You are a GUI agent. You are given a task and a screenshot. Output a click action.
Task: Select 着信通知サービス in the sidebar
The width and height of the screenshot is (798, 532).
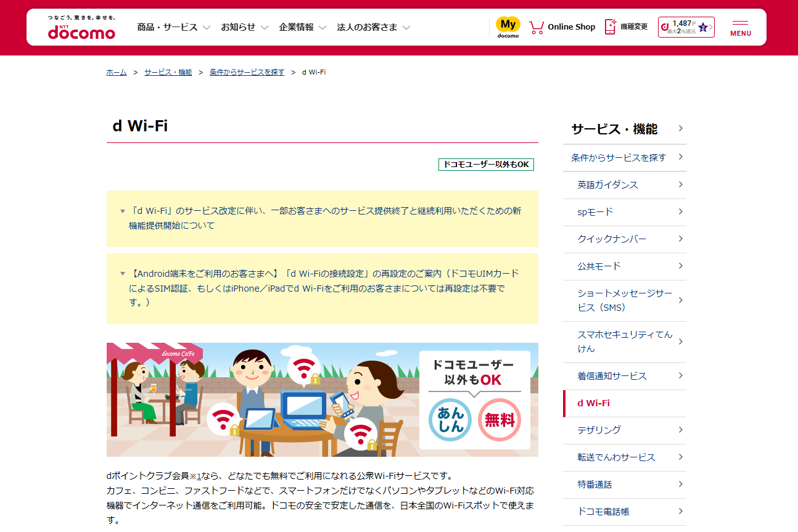[x=625, y=376]
